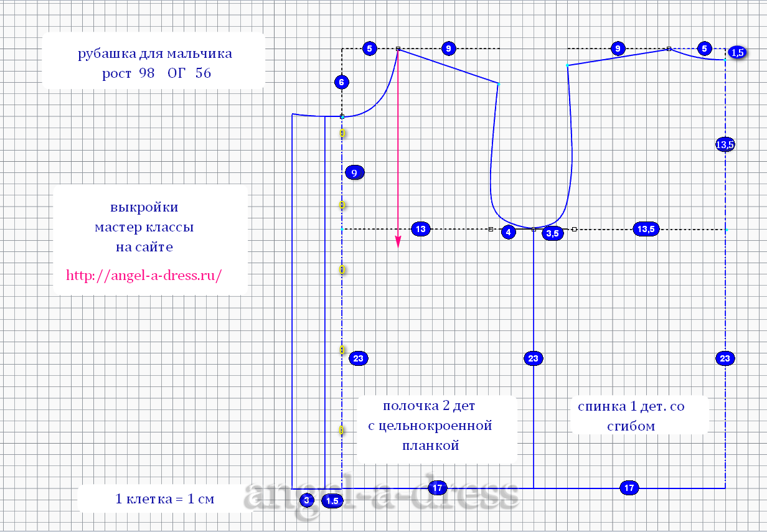
Task: Click the "выкройки мастер классы" text block
Action: [144, 217]
